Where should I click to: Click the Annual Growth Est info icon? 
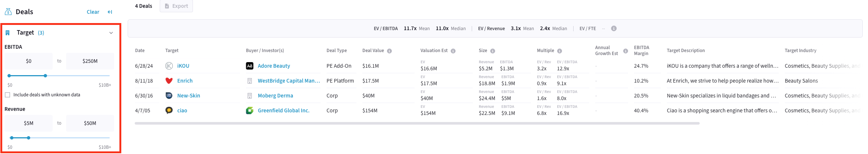tap(625, 51)
